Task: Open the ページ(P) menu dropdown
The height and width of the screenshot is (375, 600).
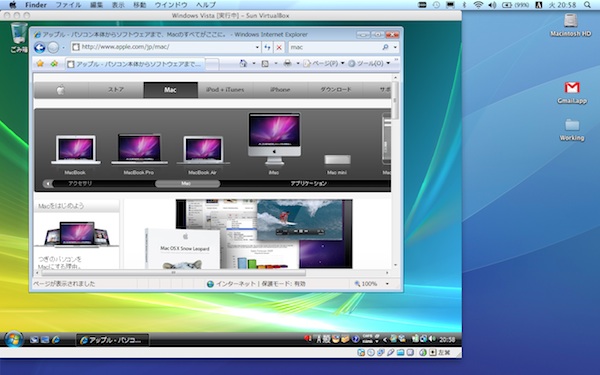Action: 324,64
